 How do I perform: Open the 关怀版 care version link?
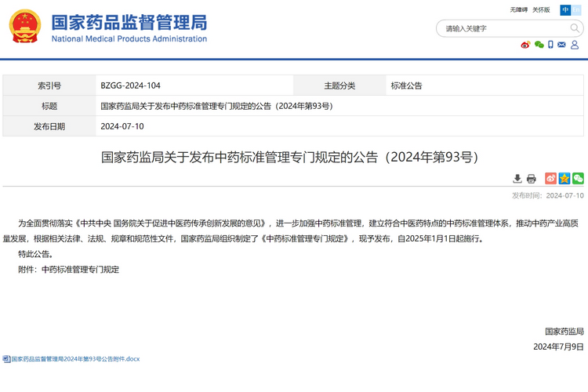(x=541, y=10)
